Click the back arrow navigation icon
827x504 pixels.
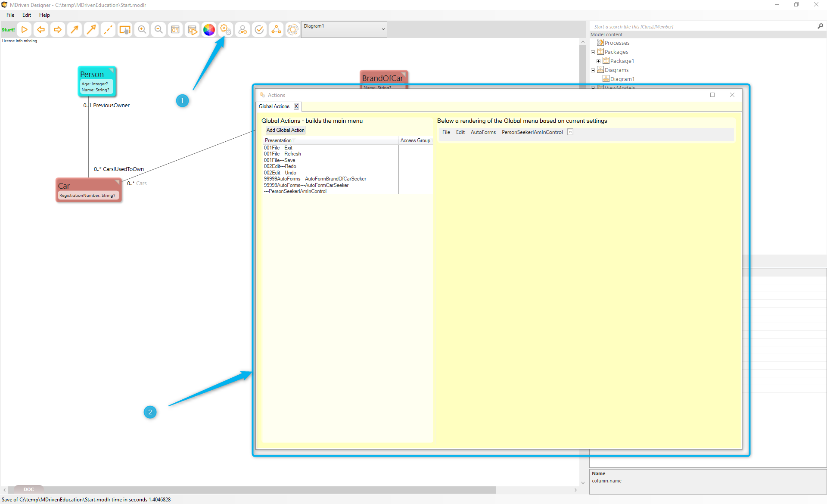(41, 30)
